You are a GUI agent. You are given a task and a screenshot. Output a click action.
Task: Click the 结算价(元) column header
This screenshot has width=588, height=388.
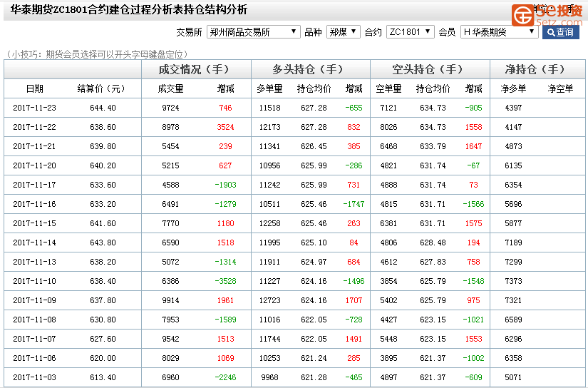coord(101,88)
